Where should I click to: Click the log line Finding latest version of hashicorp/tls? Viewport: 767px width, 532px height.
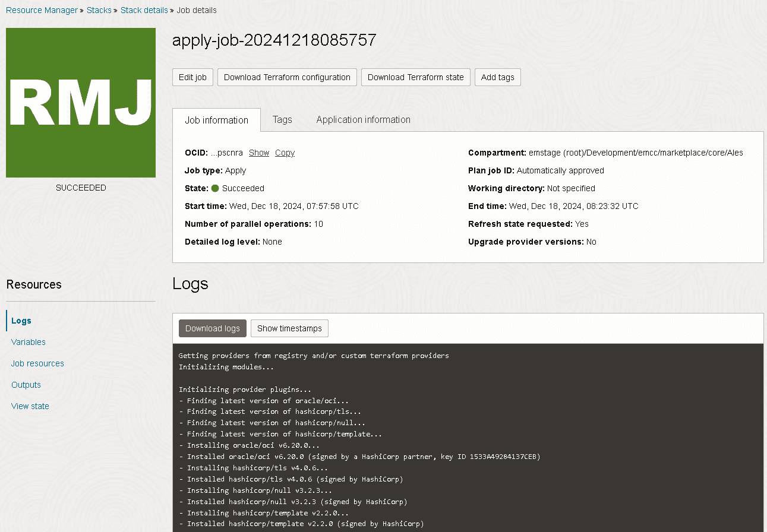pyautogui.click(x=270, y=412)
